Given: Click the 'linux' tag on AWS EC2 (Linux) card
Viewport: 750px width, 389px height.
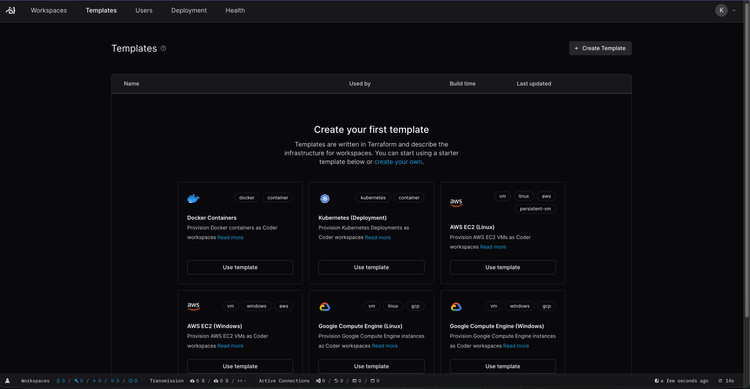Looking at the screenshot, I should coord(524,196).
